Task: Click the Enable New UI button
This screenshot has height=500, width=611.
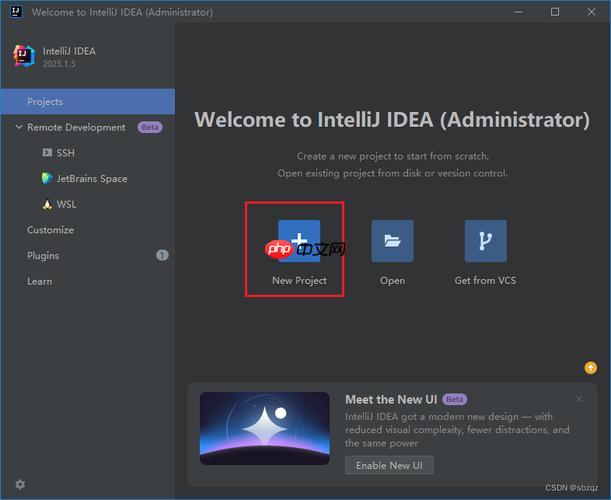Action: (389, 465)
